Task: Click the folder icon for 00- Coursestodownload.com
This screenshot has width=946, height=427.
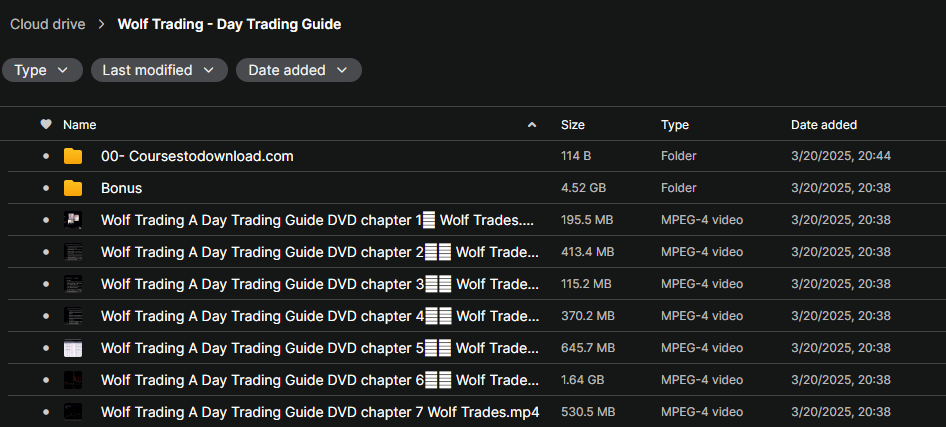Action: coord(73,156)
